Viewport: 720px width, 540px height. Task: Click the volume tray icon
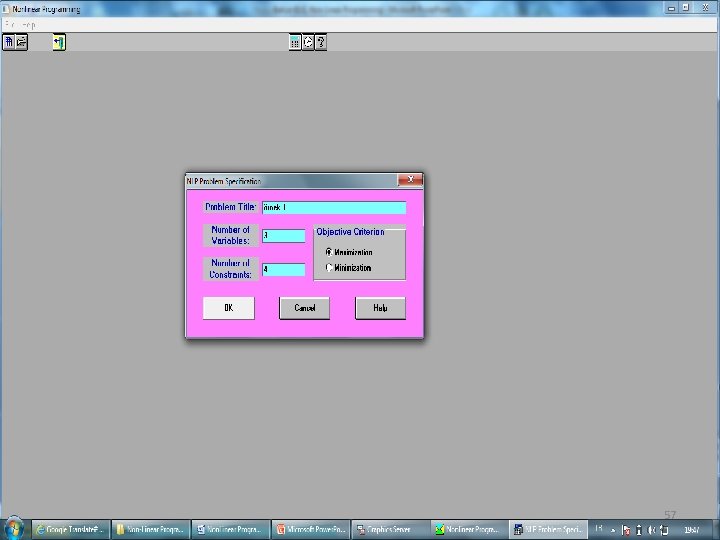pos(651,529)
